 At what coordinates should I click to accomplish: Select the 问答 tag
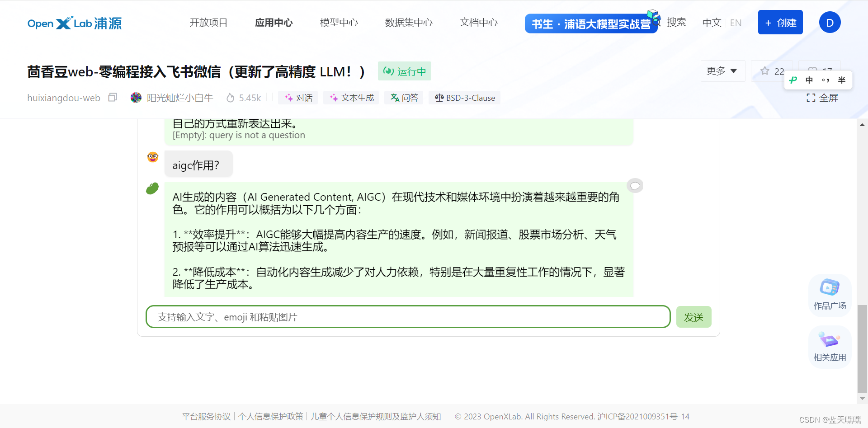[404, 98]
